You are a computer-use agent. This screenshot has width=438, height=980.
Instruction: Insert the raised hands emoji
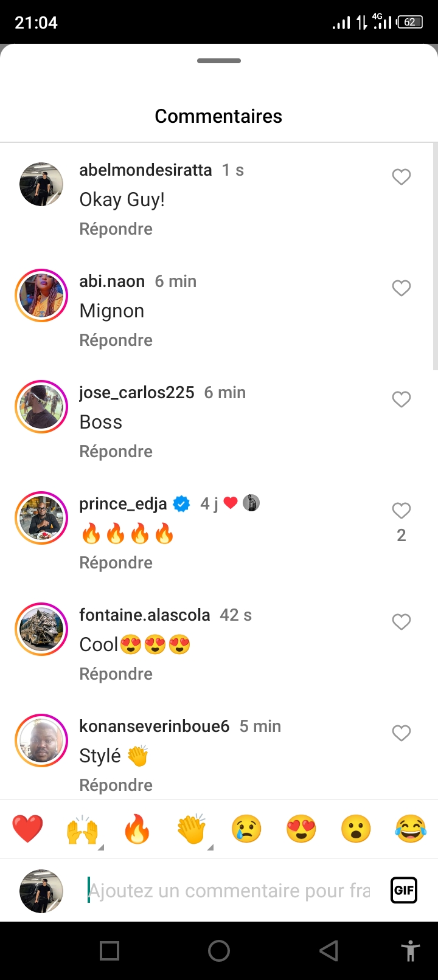82,829
